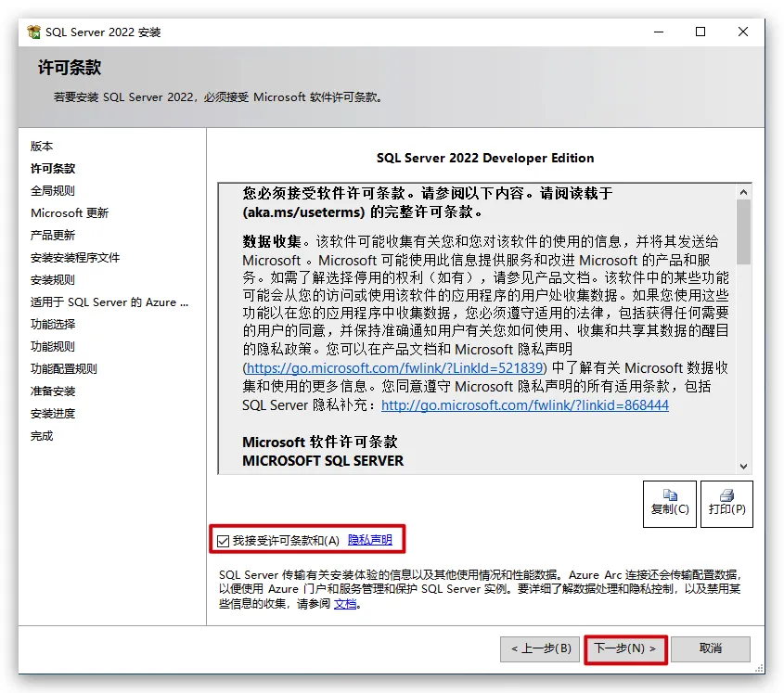Select the 功能选择 step in sidebar
This screenshot has width=784, height=693.
[x=53, y=324]
